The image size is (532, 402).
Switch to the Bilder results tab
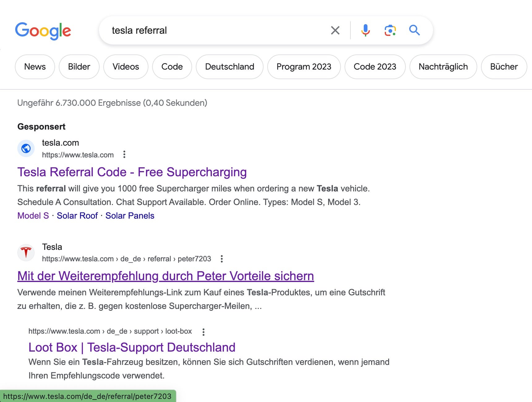[x=79, y=67]
